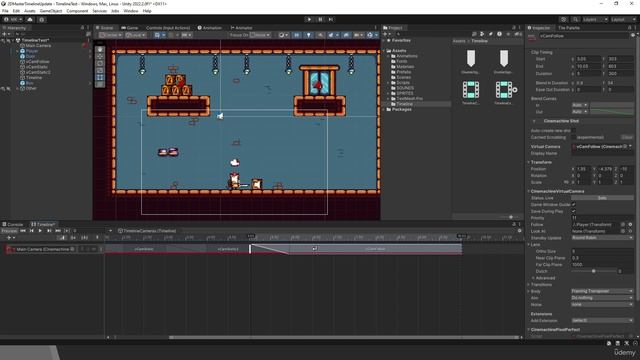Switch to the Game tab

click(130, 28)
